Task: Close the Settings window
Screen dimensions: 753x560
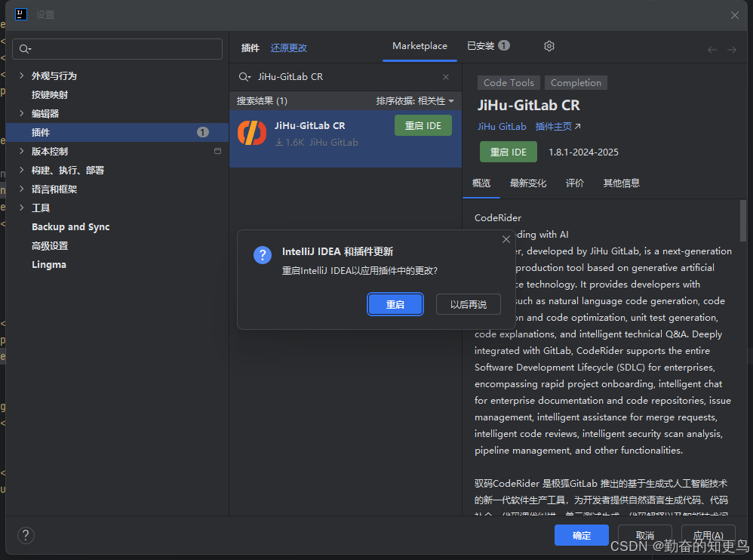Action: click(x=735, y=15)
